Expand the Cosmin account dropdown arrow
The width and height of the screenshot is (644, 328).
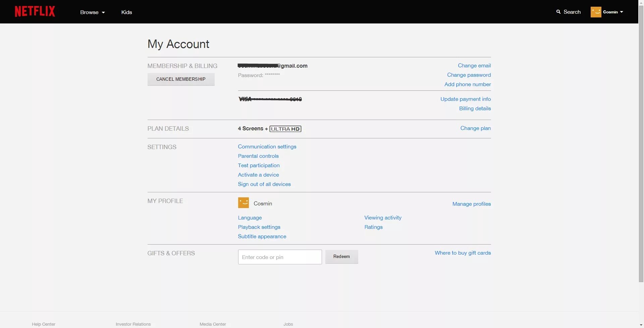pos(622,12)
